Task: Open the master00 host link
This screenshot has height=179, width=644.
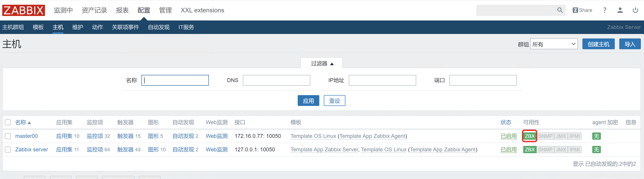Action: (26, 136)
